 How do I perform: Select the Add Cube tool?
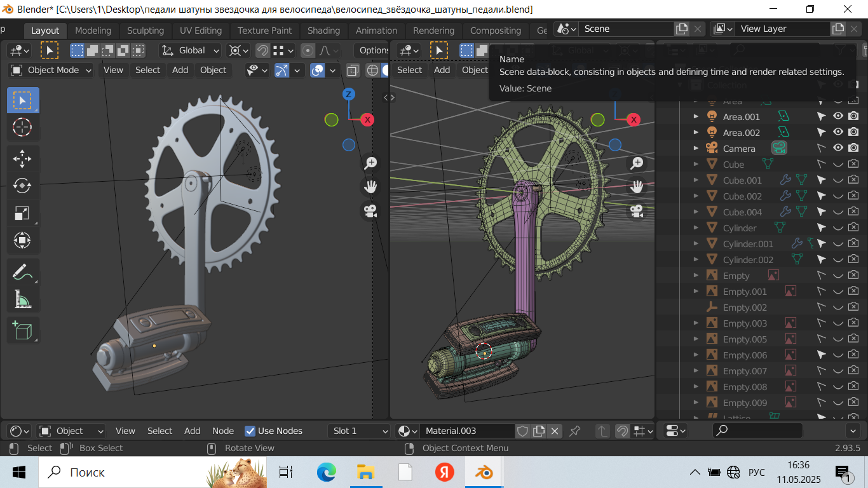22,330
